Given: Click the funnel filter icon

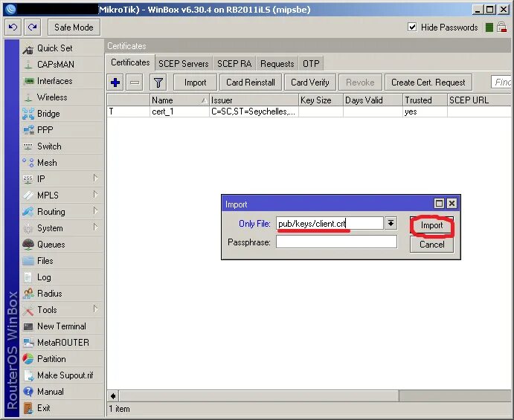Looking at the screenshot, I should (158, 83).
